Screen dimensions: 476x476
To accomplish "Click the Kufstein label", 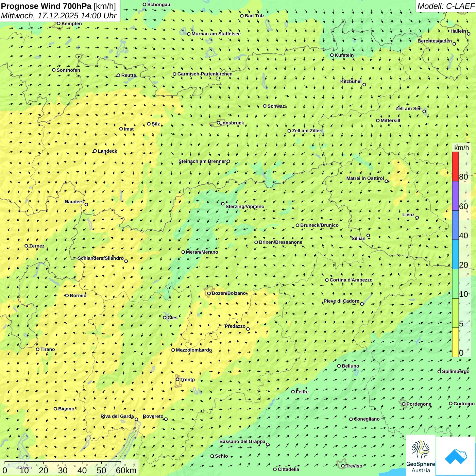I will click(x=344, y=55).
